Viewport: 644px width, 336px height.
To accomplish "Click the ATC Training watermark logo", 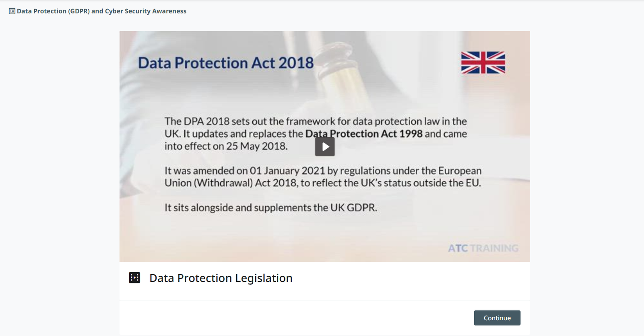I will 483,248.
